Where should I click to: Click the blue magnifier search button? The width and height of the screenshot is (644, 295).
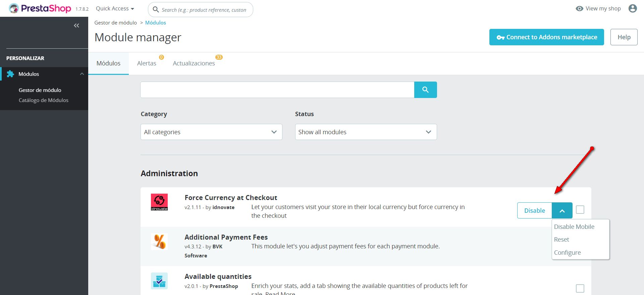pyautogui.click(x=425, y=90)
